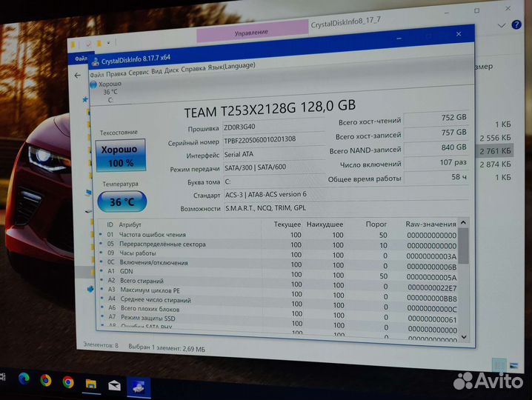Open the first Chrome icon next to Edge

pyautogui.click(x=45, y=381)
